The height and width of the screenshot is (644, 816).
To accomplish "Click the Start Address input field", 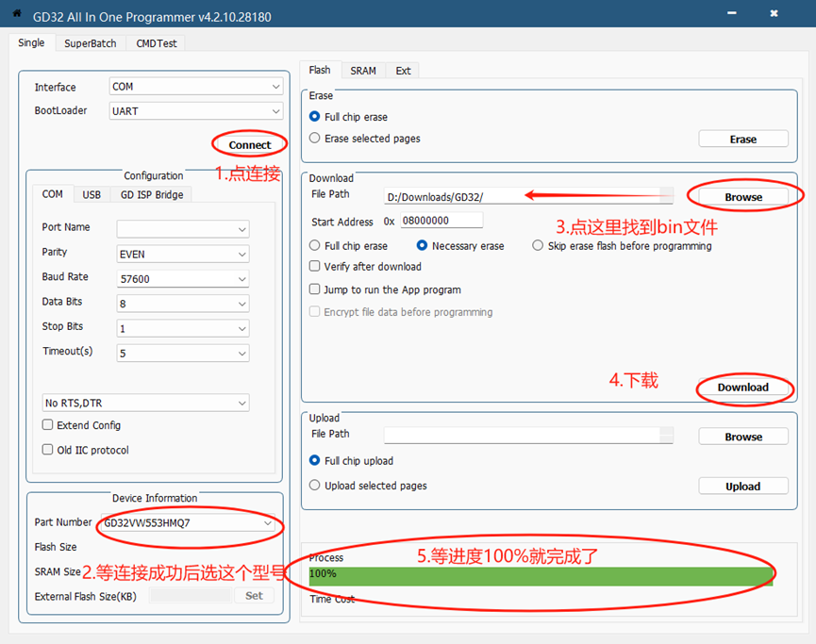I will pos(441,221).
